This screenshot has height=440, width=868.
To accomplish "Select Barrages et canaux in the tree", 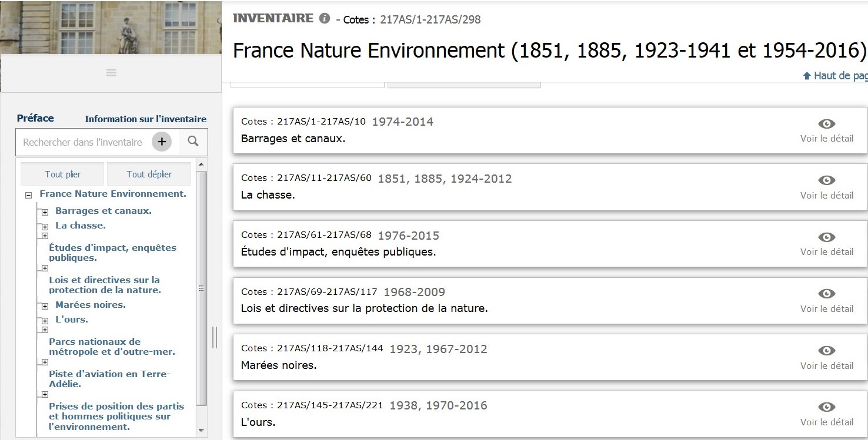I will tap(104, 211).
